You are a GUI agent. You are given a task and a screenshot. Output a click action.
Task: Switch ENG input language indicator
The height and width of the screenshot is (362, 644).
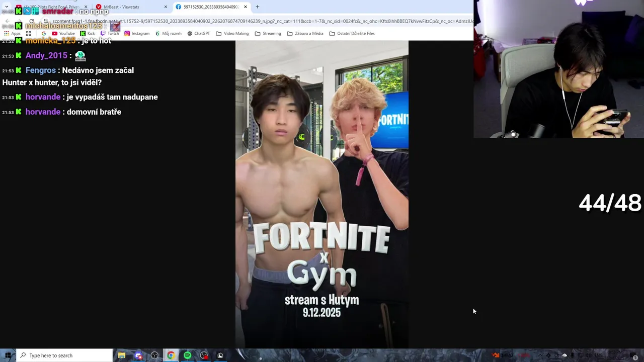[x=599, y=355]
